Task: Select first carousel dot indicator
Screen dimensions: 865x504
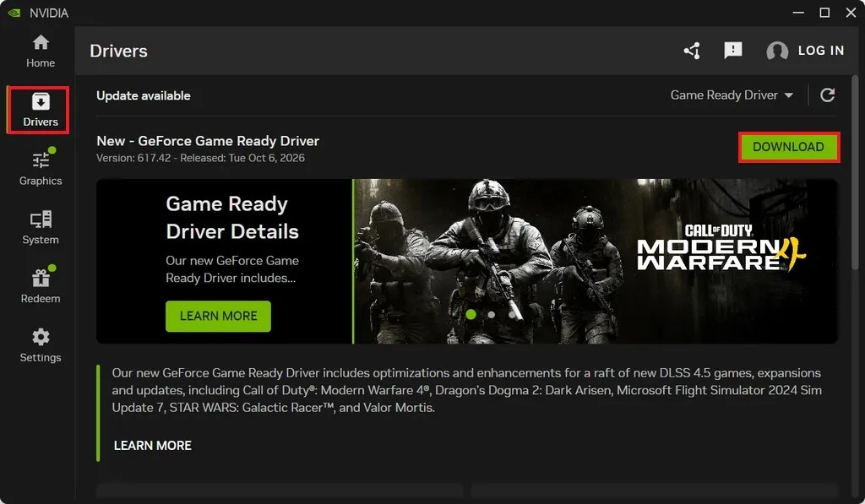Action: click(x=471, y=314)
